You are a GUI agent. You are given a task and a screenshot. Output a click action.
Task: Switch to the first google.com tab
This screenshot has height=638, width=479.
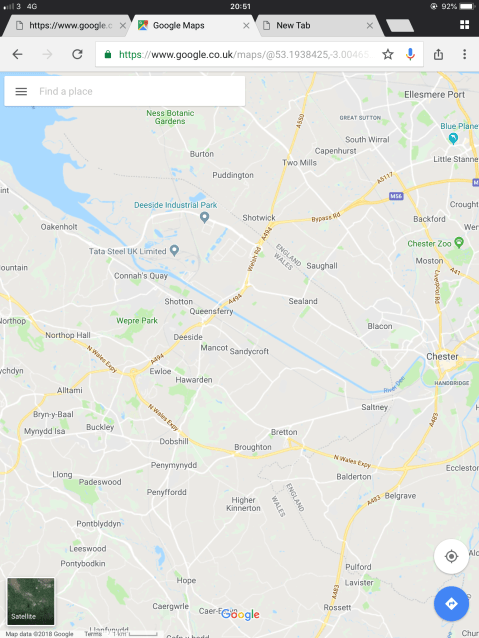click(70, 26)
